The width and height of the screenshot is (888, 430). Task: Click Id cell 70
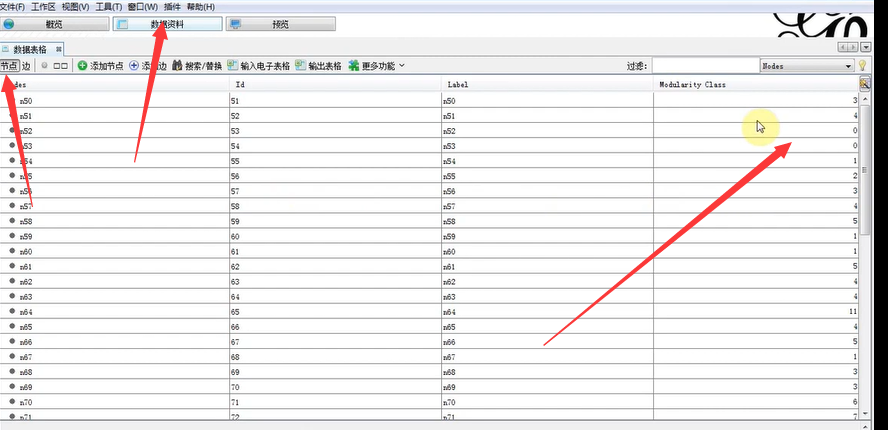(x=335, y=387)
